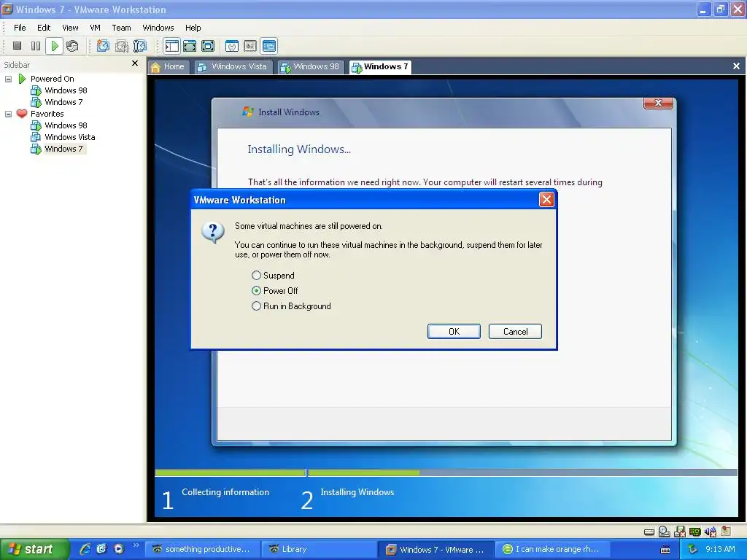Click the hard disk device status icon

[x=649, y=532]
